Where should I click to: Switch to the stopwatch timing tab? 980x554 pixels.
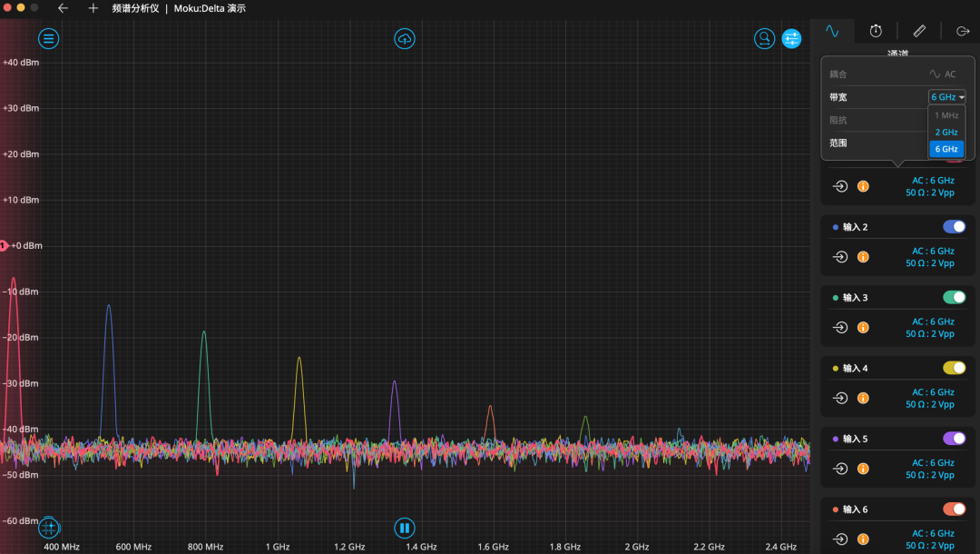[876, 31]
